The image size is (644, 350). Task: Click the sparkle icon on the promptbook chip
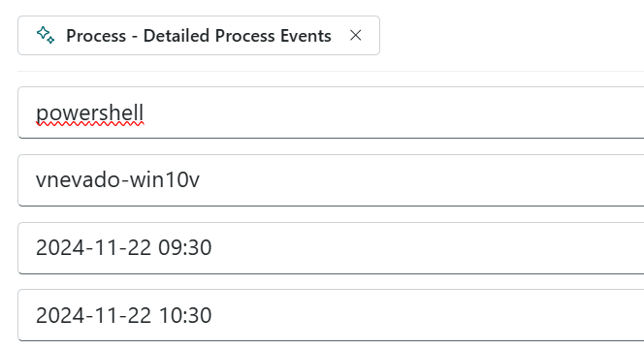point(46,35)
